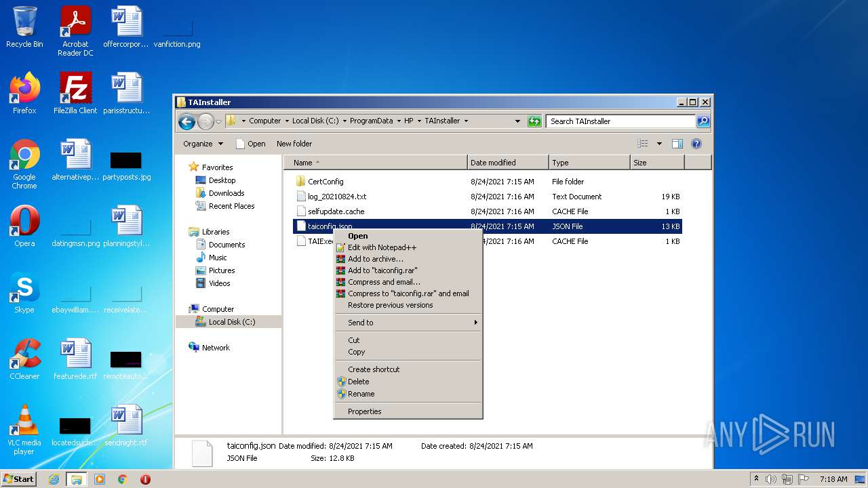Click the Start button

point(19,479)
